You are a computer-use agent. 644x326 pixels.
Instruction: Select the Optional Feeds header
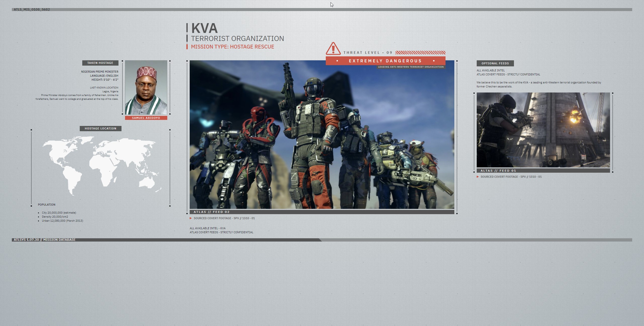click(495, 63)
